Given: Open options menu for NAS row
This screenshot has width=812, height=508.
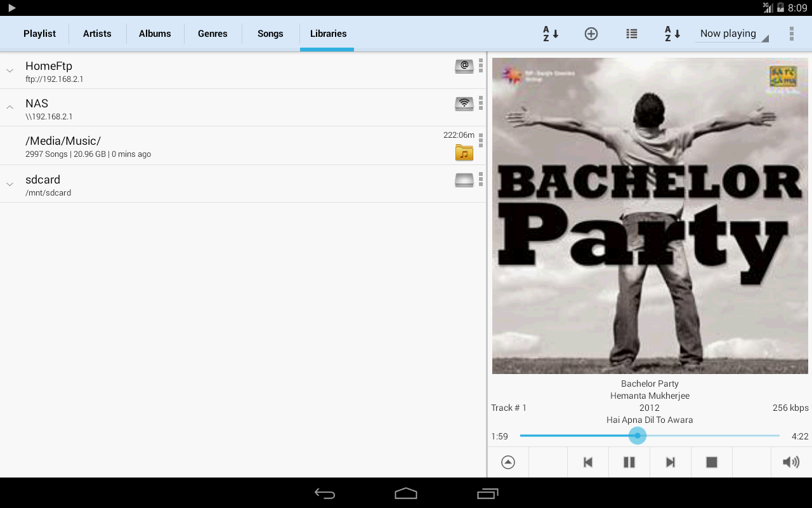Looking at the screenshot, I should 481,103.
